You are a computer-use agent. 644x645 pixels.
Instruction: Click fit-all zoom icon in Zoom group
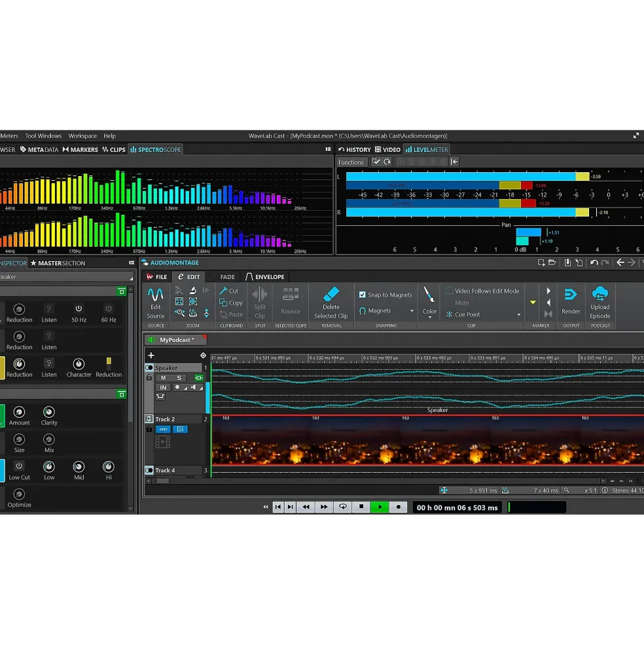[x=179, y=301]
